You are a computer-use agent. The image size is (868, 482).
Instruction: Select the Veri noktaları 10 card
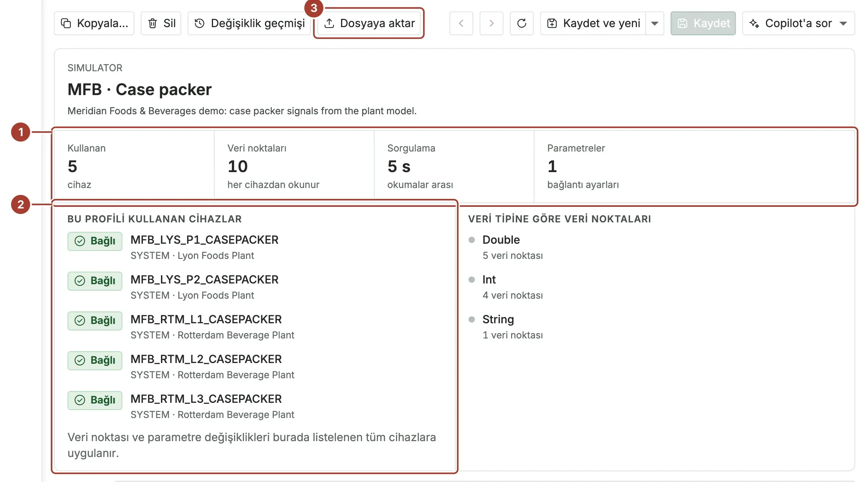[x=294, y=166]
